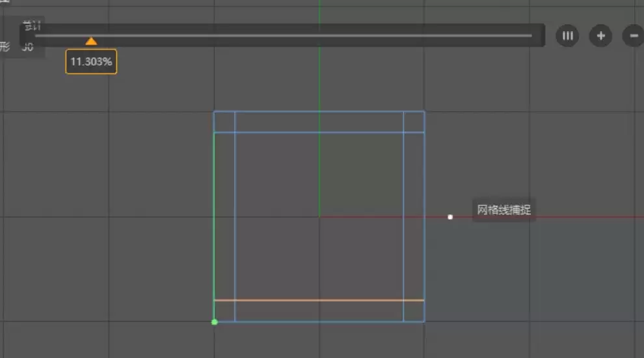Click the white snap point on red axis
The height and width of the screenshot is (358, 644).
click(450, 217)
